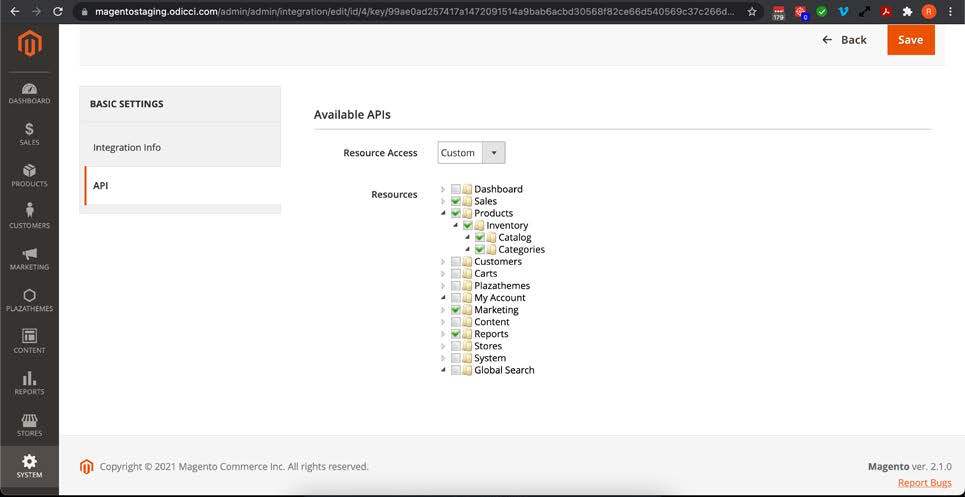Open the Content sidebar menu
The width and height of the screenshot is (965, 497).
[29, 341]
